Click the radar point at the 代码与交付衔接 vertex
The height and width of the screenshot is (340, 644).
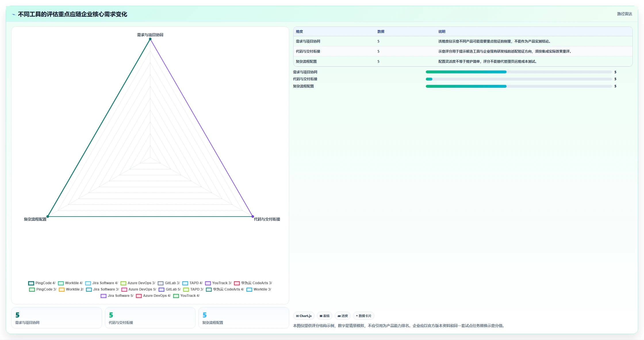point(253,217)
